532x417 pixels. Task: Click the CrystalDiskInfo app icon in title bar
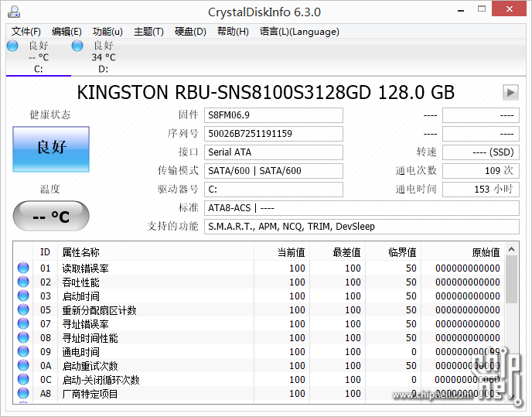(x=14, y=12)
